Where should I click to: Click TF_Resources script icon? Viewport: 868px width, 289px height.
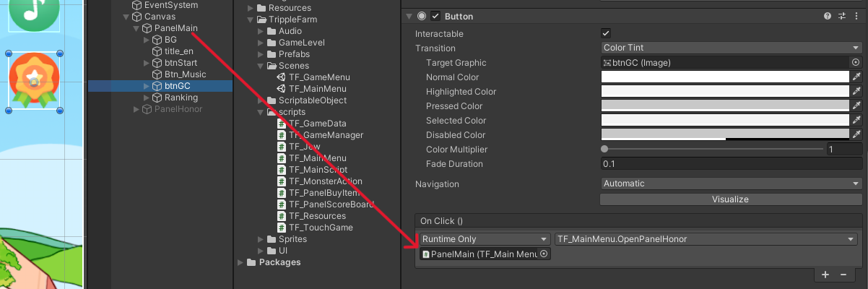[x=282, y=216]
